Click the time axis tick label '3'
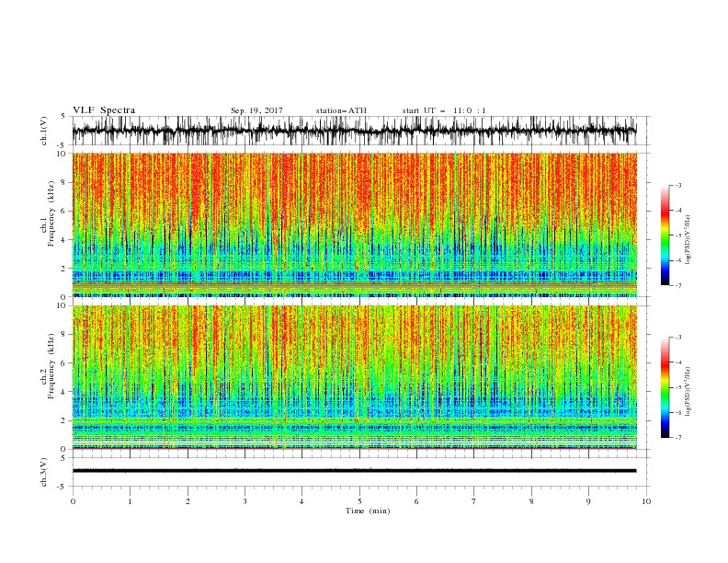The width and height of the screenshot is (728, 563). (x=245, y=501)
